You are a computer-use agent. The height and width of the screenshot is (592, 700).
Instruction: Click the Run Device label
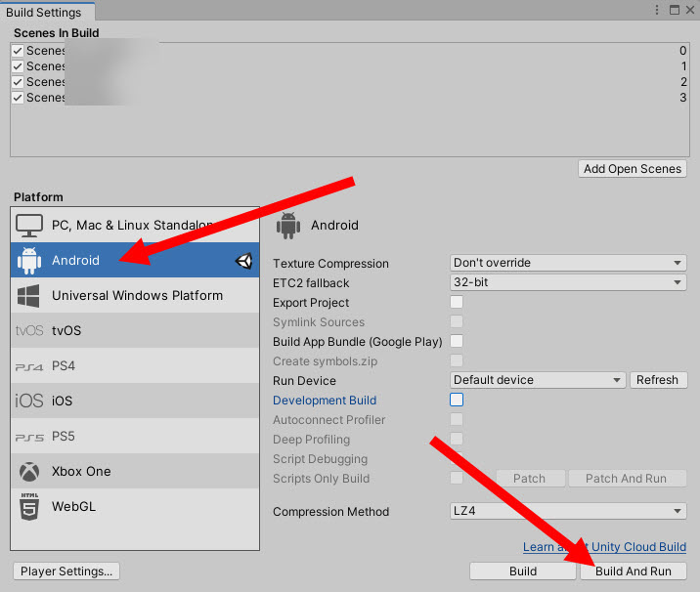304,381
